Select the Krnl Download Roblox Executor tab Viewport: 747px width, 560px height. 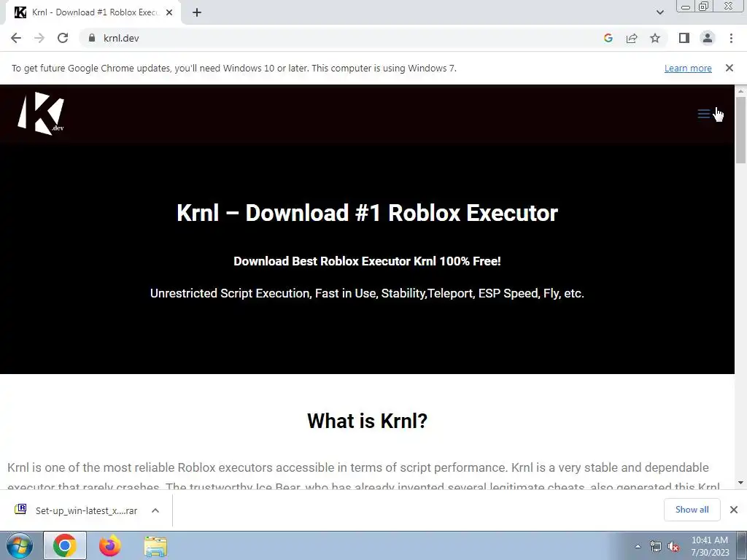[93, 12]
